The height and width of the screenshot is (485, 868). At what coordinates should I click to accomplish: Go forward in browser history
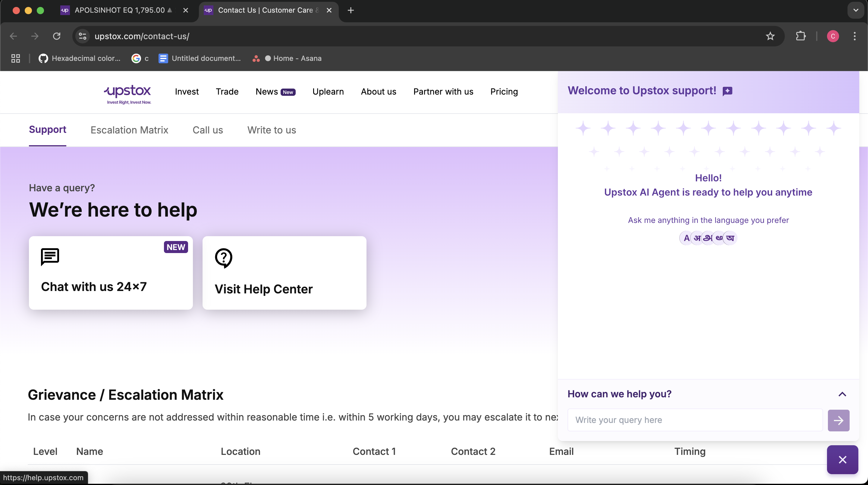click(x=35, y=36)
